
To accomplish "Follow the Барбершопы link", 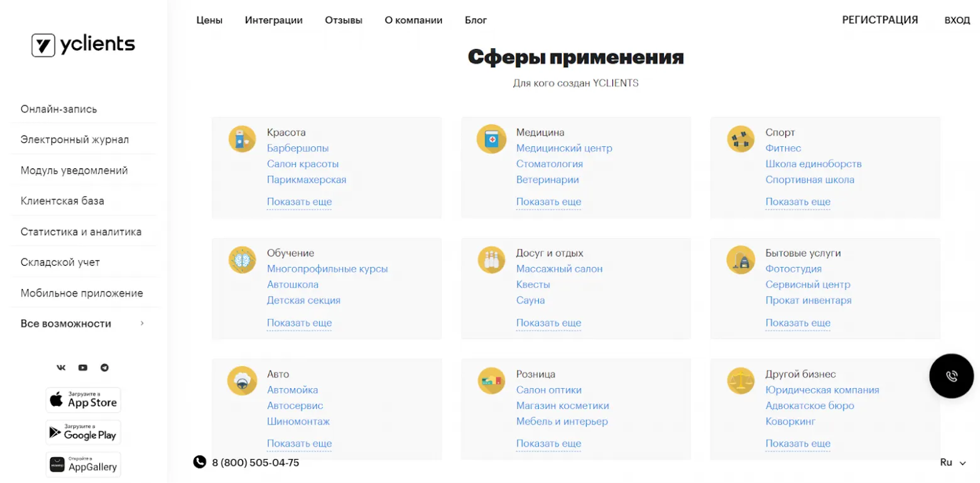I will (x=298, y=149).
